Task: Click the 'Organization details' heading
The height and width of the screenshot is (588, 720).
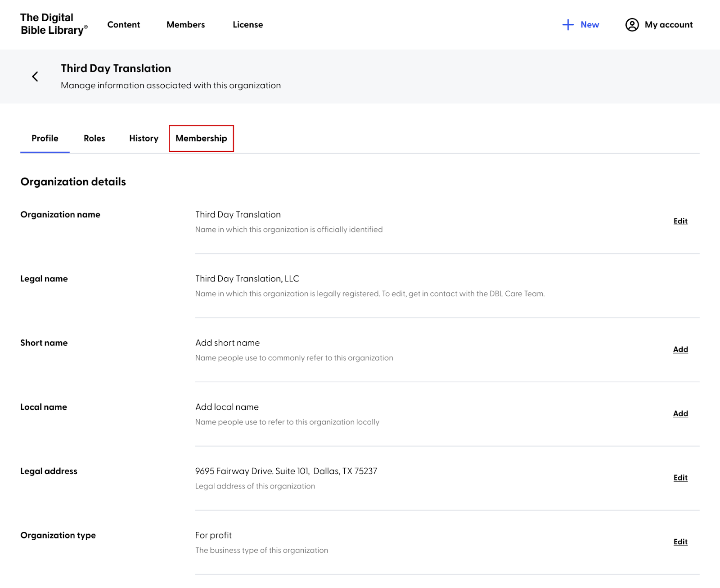Action: (x=73, y=182)
